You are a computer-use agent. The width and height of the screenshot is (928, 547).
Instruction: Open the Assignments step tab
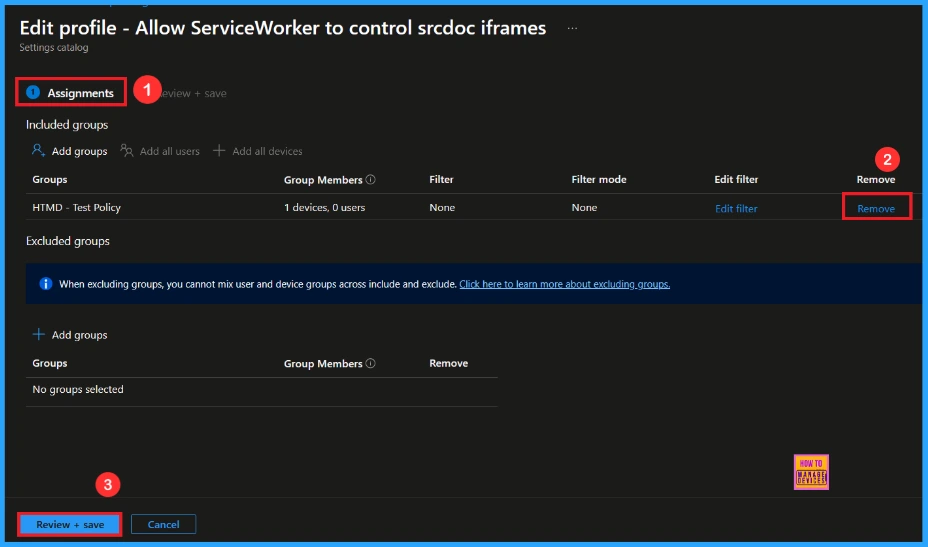(70, 93)
